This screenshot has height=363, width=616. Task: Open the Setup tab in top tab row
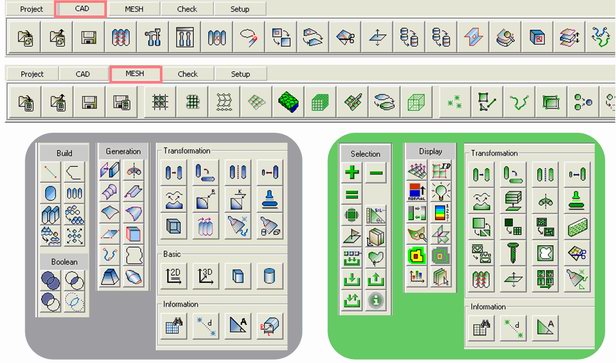tap(240, 9)
